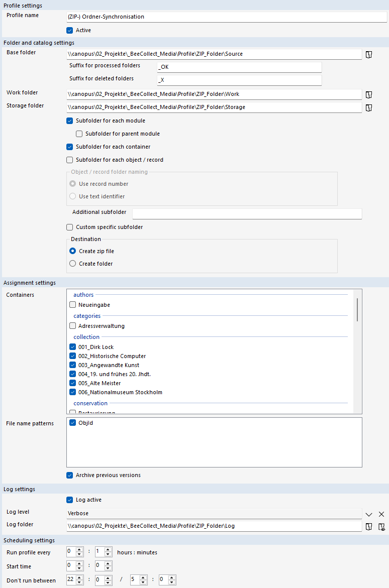Select the Create folder destination option
This screenshot has height=588, width=389.
coord(73,264)
